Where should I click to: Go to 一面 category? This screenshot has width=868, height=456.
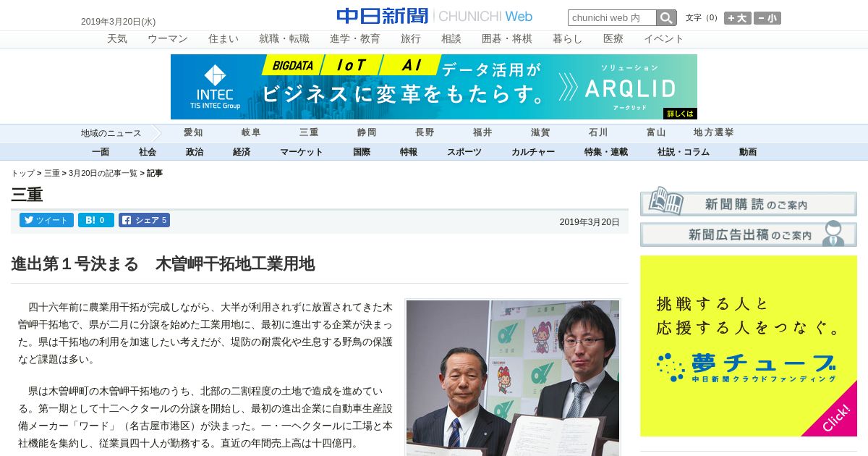[x=101, y=152]
